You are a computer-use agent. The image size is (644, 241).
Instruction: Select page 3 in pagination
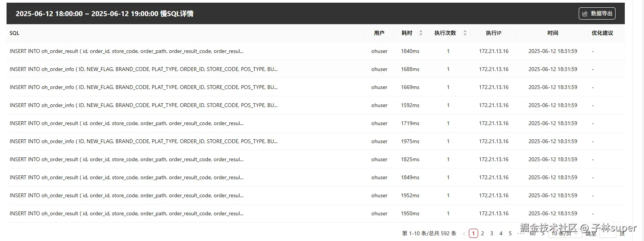click(x=492, y=233)
